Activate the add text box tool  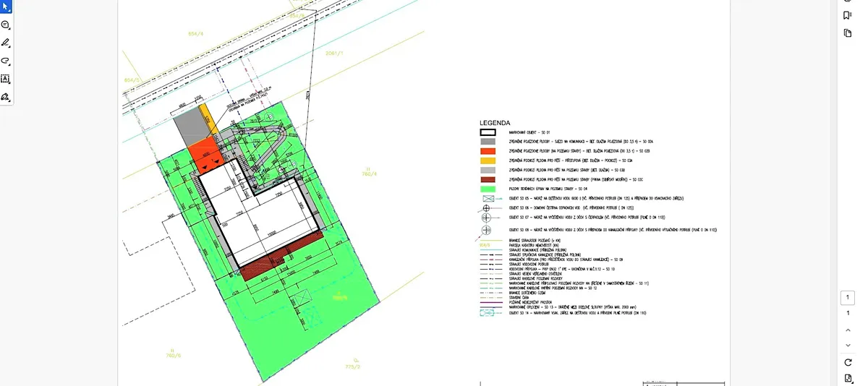point(5,79)
